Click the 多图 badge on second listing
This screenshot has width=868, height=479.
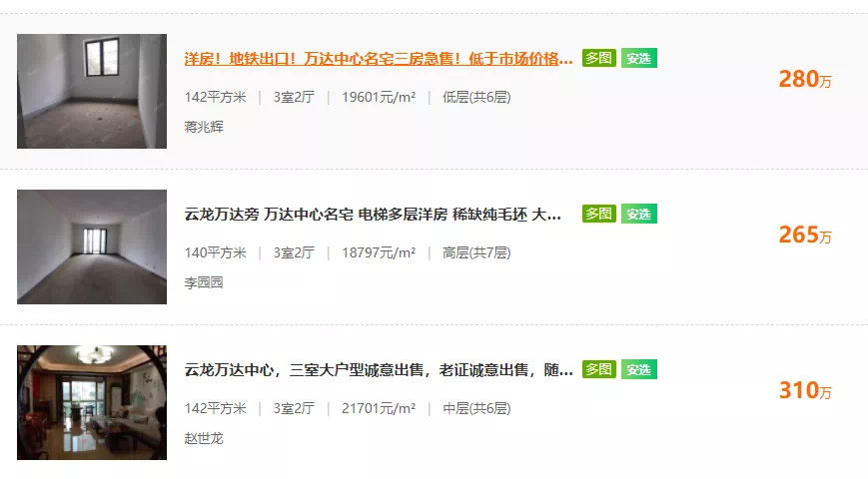(x=599, y=214)
